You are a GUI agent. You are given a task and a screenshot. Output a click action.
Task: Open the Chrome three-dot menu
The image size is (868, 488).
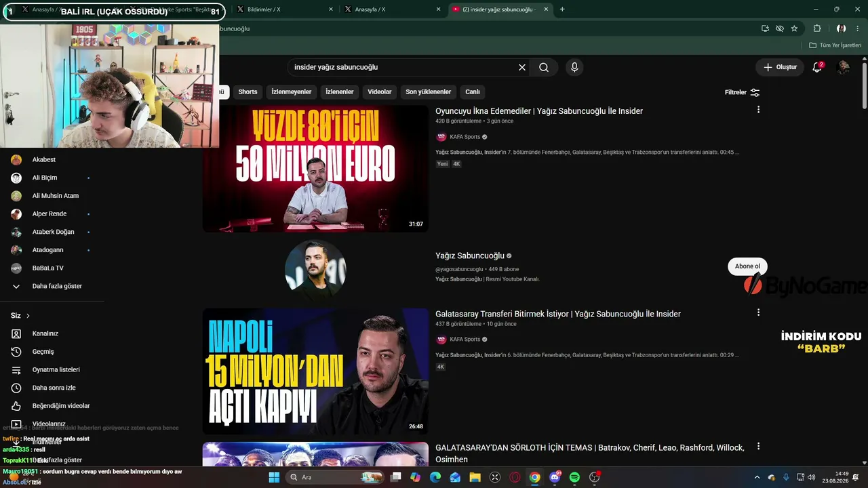[858, 28]
